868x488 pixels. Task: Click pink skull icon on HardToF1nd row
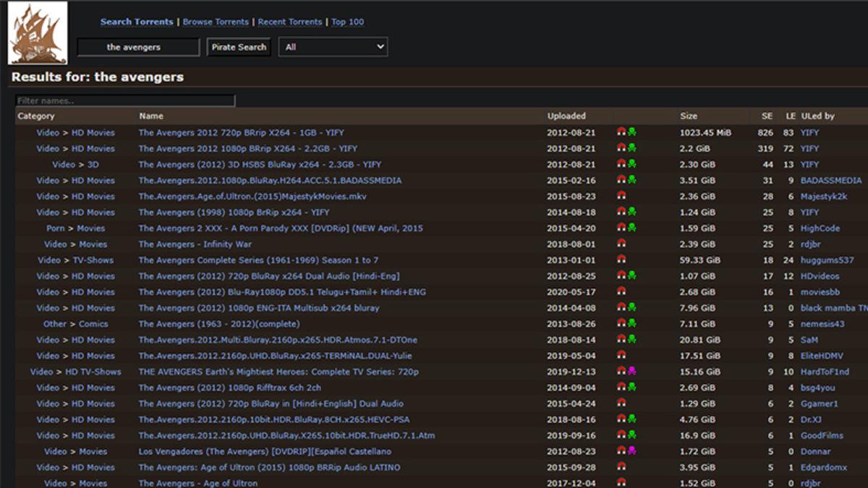(x=631, y=371)
